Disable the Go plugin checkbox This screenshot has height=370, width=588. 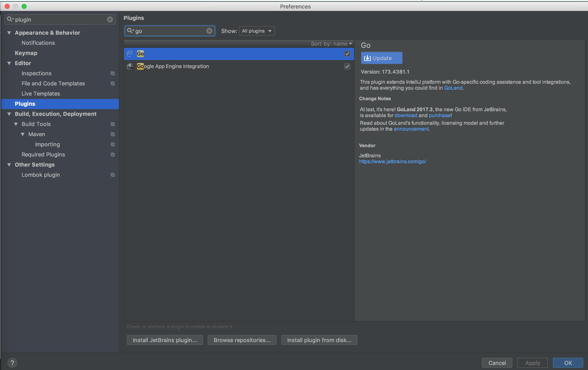[x=347, y=54]
